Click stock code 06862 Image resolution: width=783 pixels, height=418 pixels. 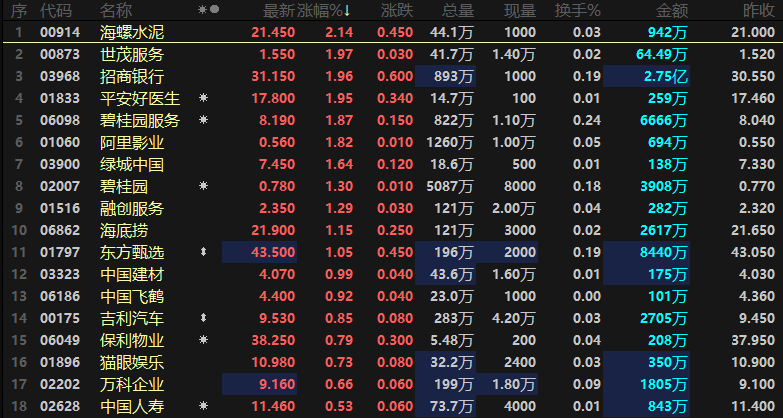(60, 230)
